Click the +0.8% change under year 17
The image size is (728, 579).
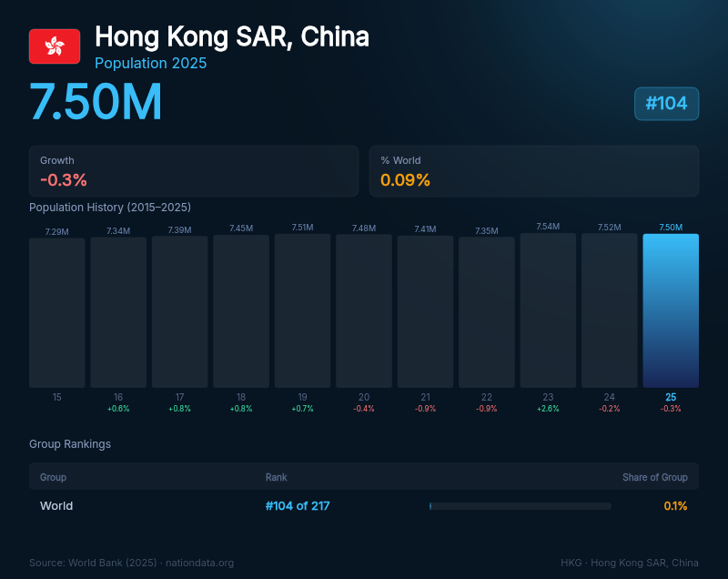[179, 409]
